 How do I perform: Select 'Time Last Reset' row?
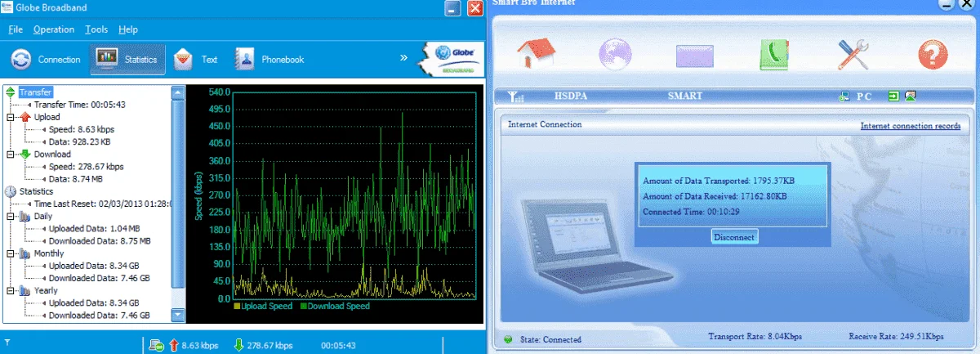click(x=102, y=204)
